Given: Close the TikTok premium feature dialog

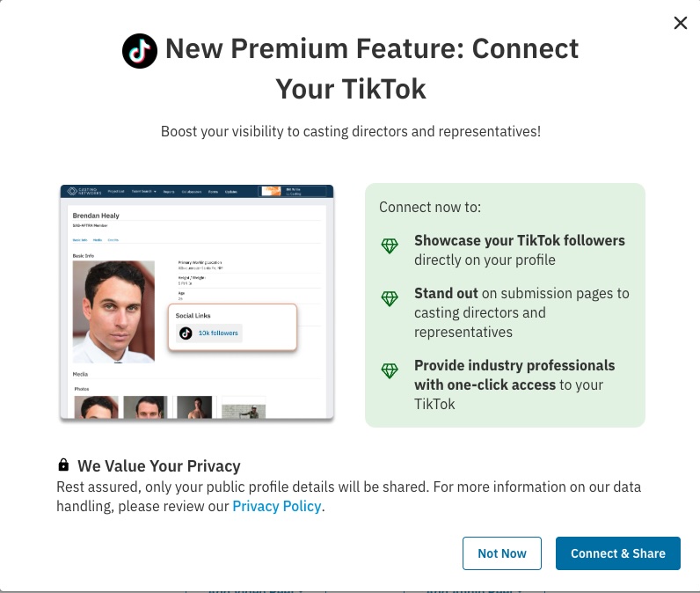Looking at the screenshot, I should pos(680,24).
